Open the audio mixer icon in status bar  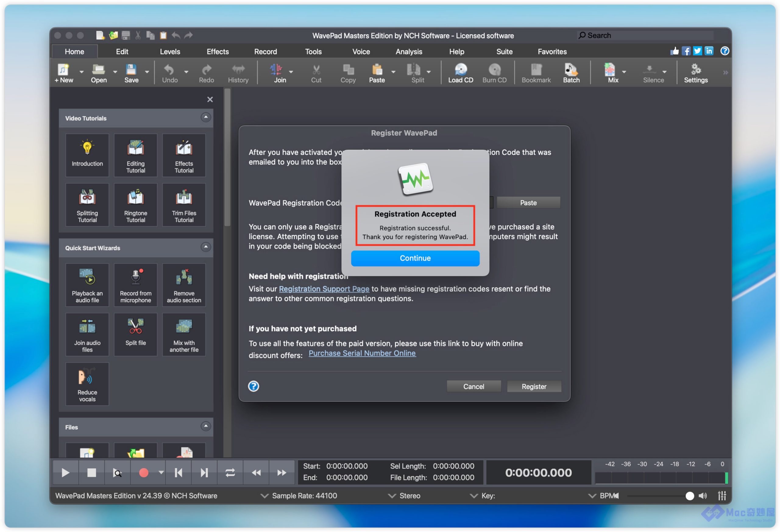tap(722, 496)
